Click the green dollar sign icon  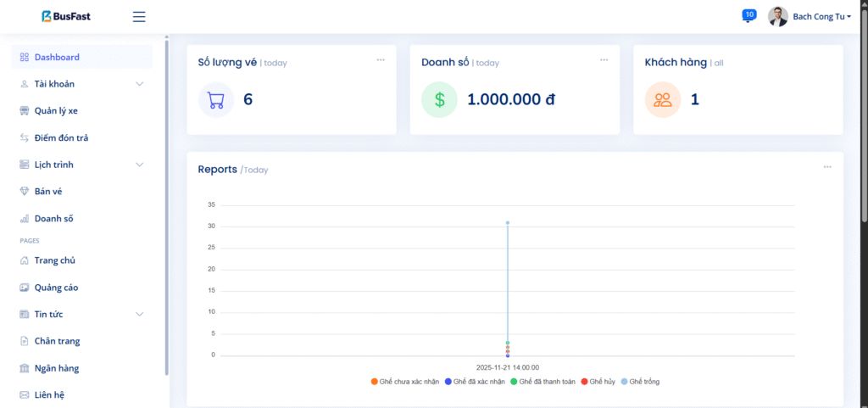click(x=439, y=99)
